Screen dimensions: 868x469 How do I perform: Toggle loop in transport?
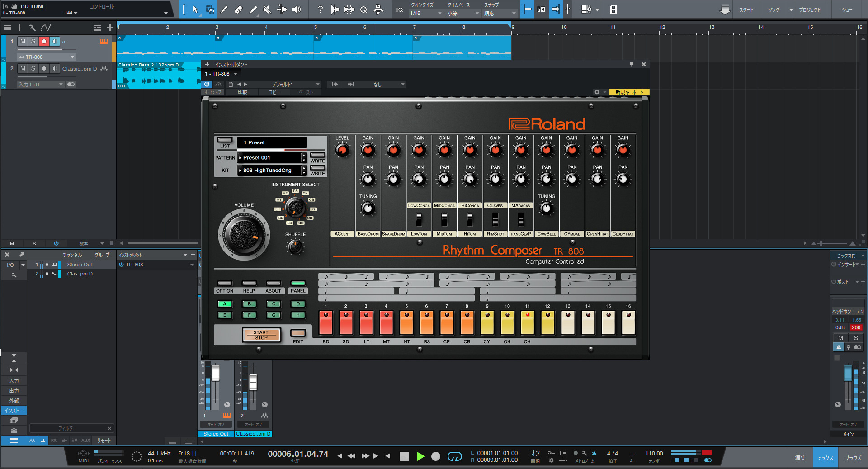[x=454, y=456]
